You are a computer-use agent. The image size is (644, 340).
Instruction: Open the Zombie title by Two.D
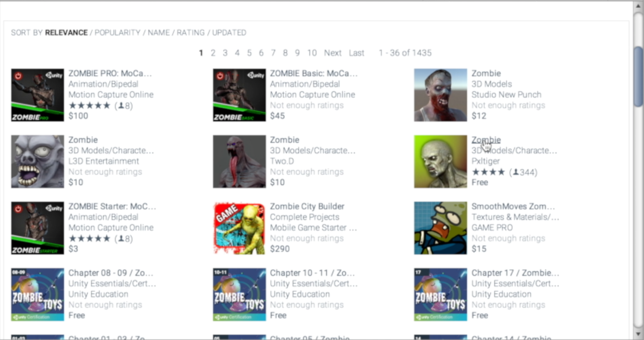pos(284,140)
